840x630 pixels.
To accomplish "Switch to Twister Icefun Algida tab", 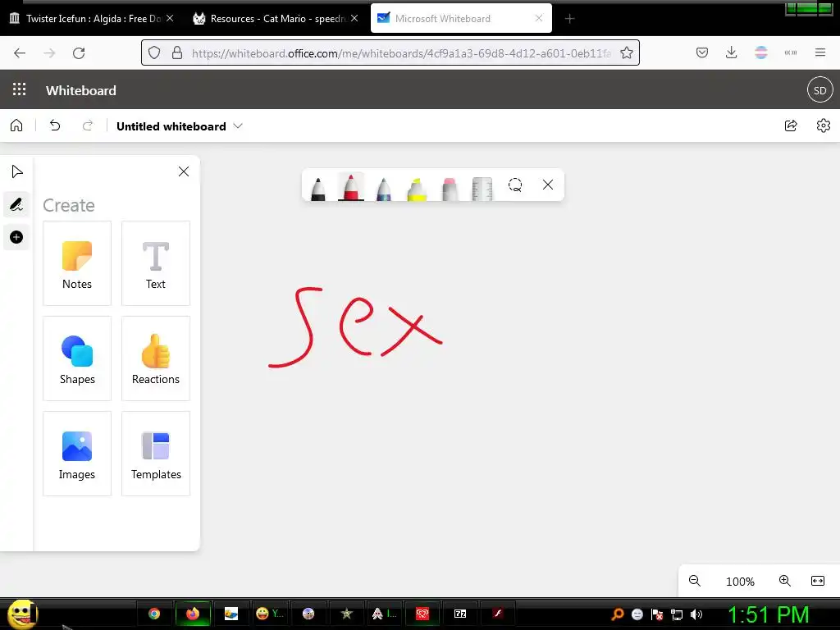I will point(91,18).
